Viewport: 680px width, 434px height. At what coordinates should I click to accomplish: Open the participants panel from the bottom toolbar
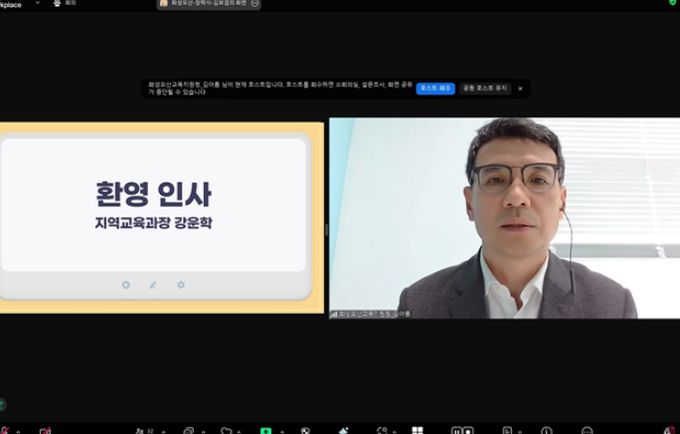[x=139, y=430]
